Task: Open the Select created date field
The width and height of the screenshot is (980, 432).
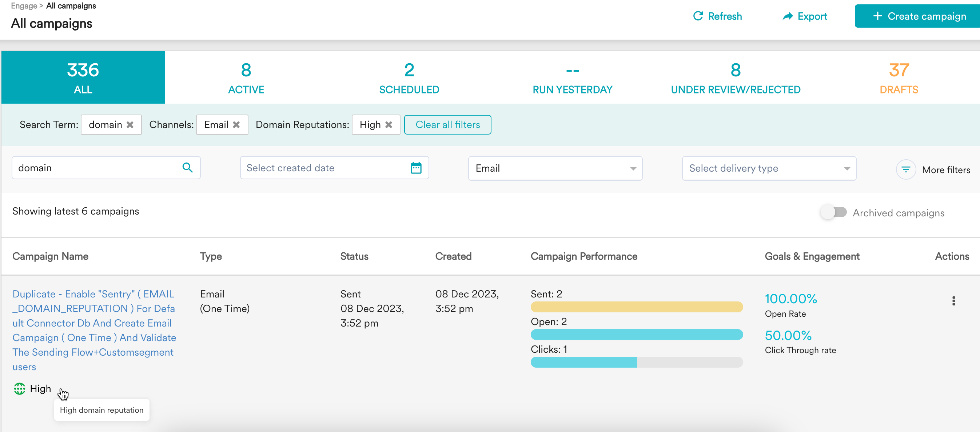Action: (323, 168)
